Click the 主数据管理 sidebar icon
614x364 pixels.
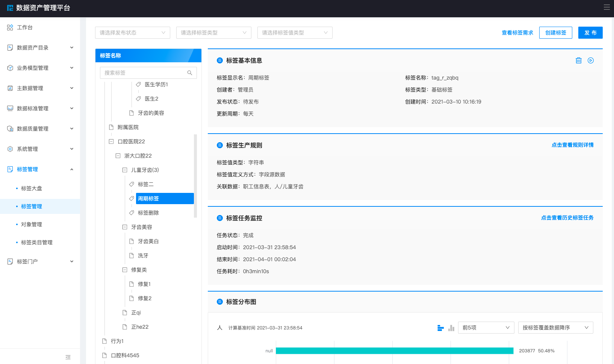[x=10, y=88]
